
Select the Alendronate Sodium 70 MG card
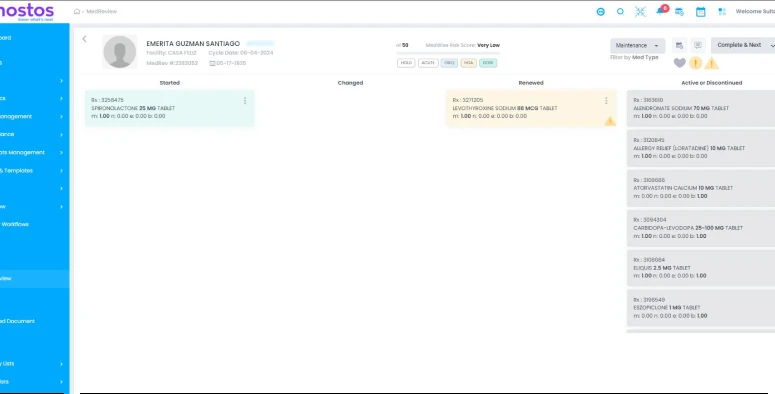coord(701,108)
